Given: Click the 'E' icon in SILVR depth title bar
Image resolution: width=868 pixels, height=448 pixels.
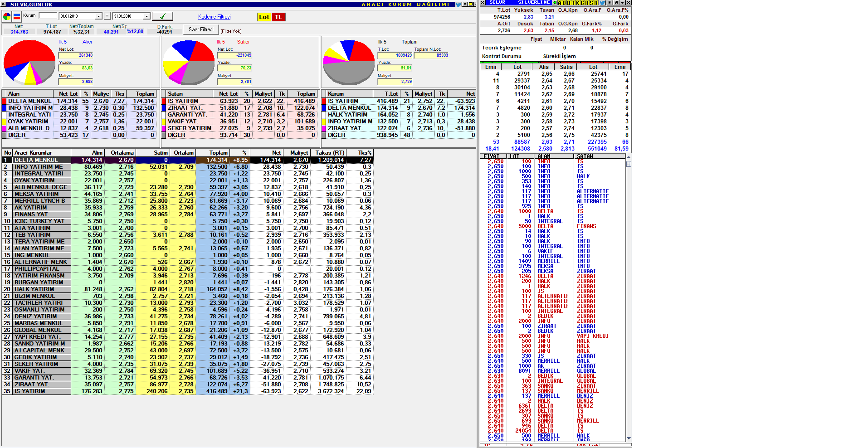Looking at the screenshot, I should pos(610,2).
